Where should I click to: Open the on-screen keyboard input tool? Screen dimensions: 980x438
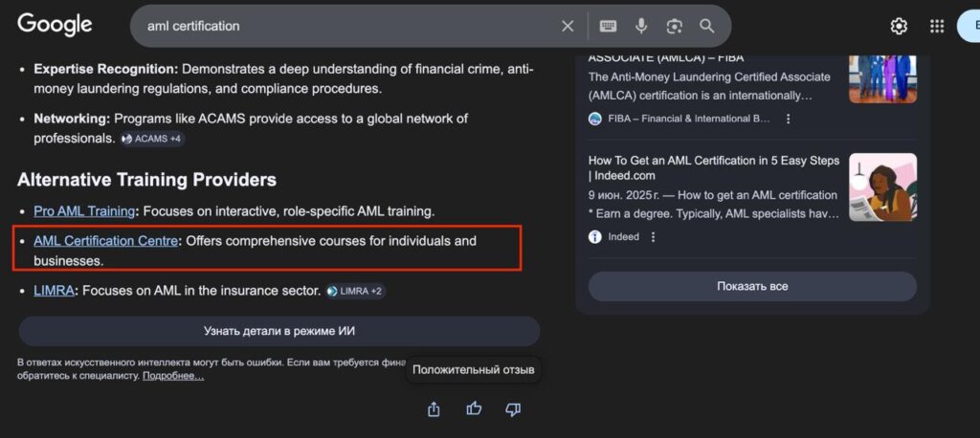[x=608, y=26]
